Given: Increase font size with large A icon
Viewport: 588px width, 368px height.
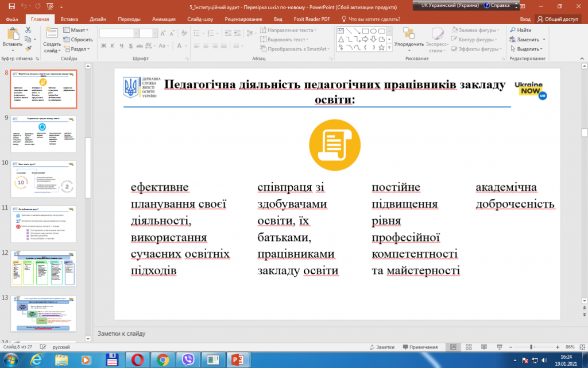Looking at the screenshot, I should 163,33.
